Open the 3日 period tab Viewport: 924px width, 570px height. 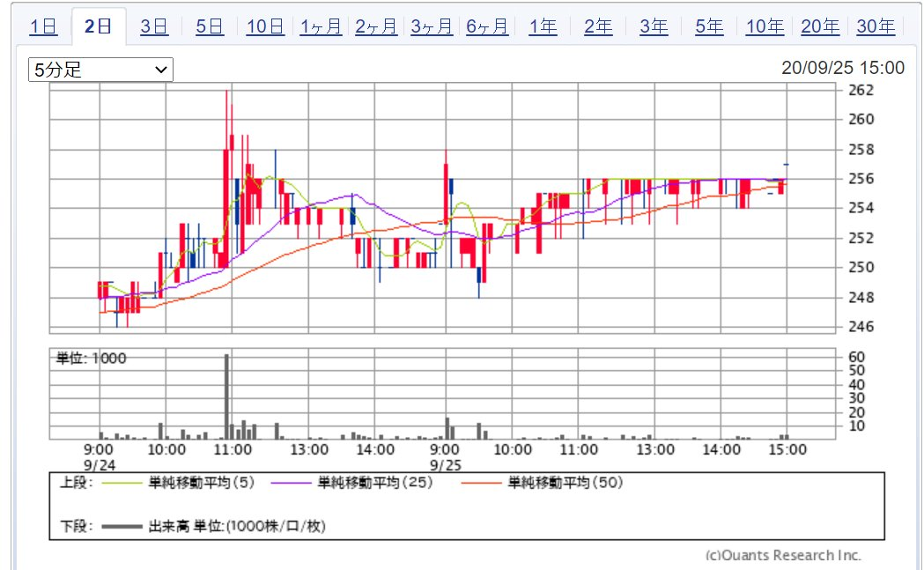[x=154, y=26]
